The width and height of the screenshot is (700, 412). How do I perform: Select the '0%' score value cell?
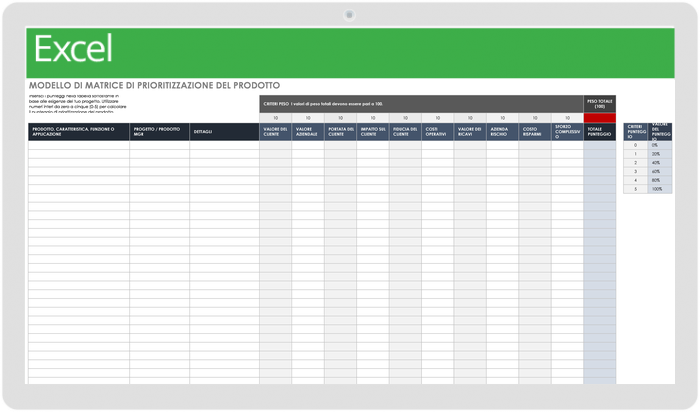[660, 145]
